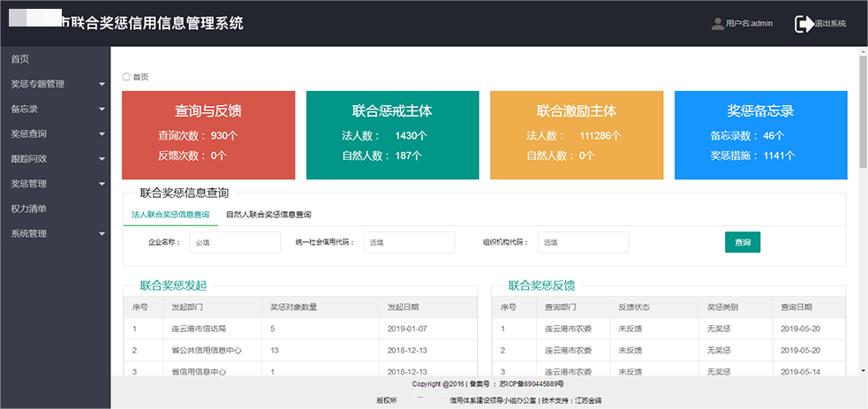Click the page vertical scrollbar thumb
This screenshot has height=409, width=868.
pyautogui.click(x=863, y=110)
